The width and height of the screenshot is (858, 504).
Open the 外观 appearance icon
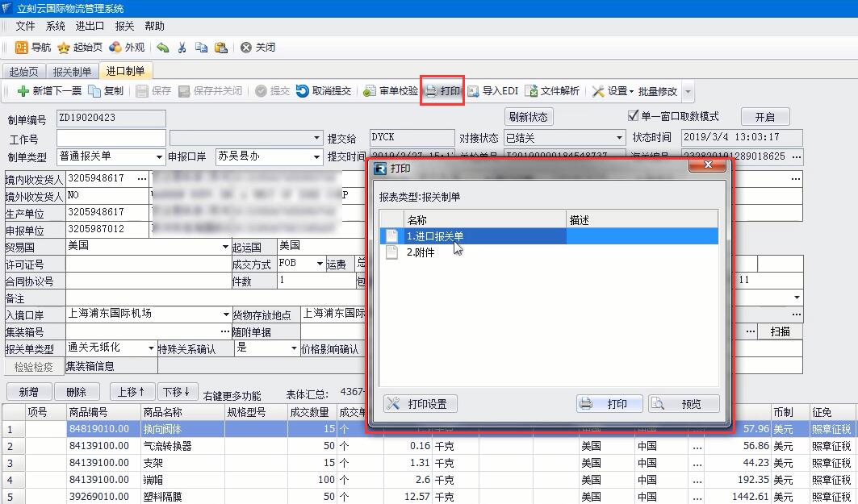point(116,48)
